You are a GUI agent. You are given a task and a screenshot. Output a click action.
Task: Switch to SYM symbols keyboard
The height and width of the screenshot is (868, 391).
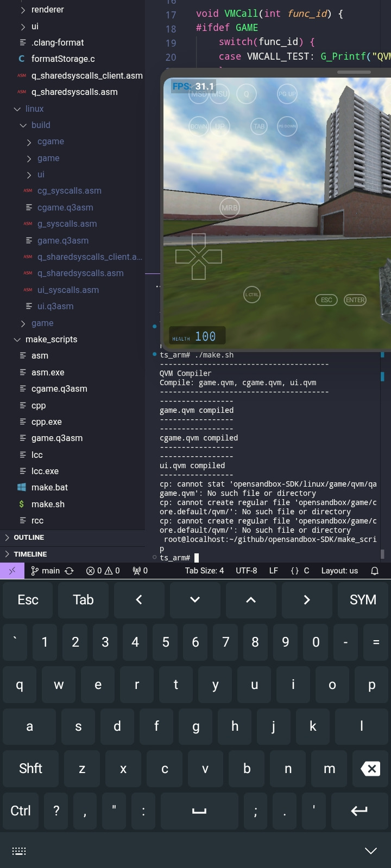coord(363,599)
